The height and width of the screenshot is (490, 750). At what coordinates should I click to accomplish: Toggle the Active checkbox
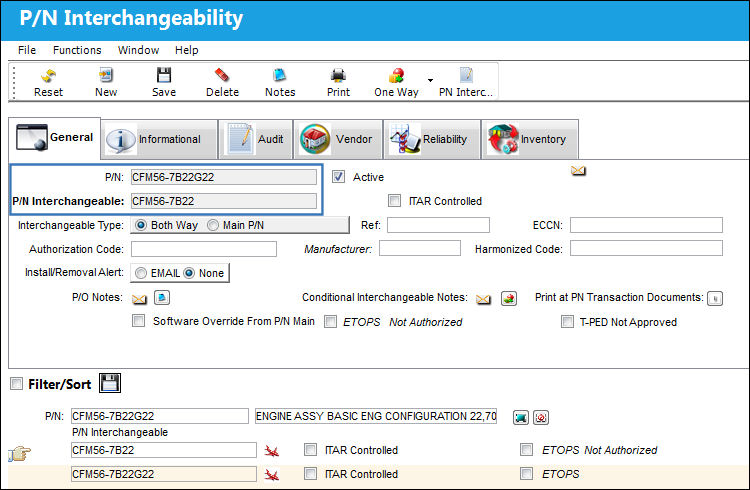338,177
